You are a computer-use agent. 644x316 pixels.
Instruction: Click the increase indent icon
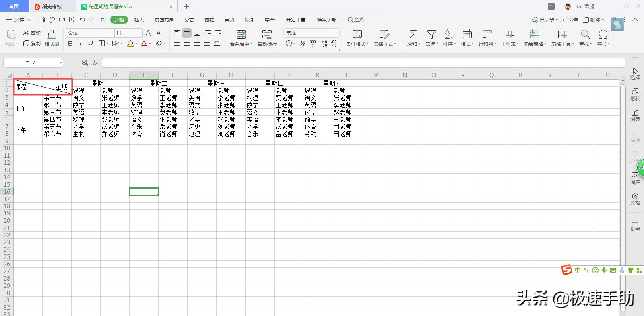pos(218,33)
